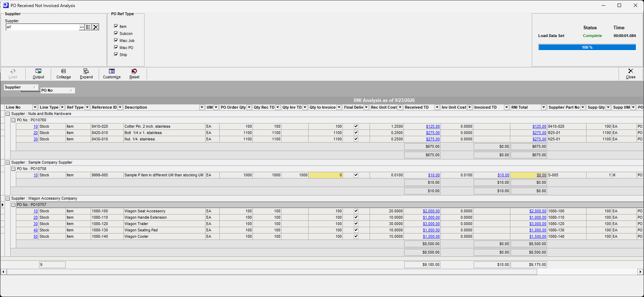Clear the Supplier field with its X button

(x=96, y=27)
